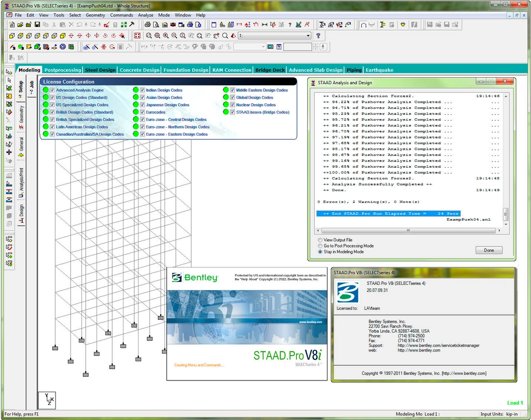Rotate view up about X axis
The image size is (531, 420).
71,35
